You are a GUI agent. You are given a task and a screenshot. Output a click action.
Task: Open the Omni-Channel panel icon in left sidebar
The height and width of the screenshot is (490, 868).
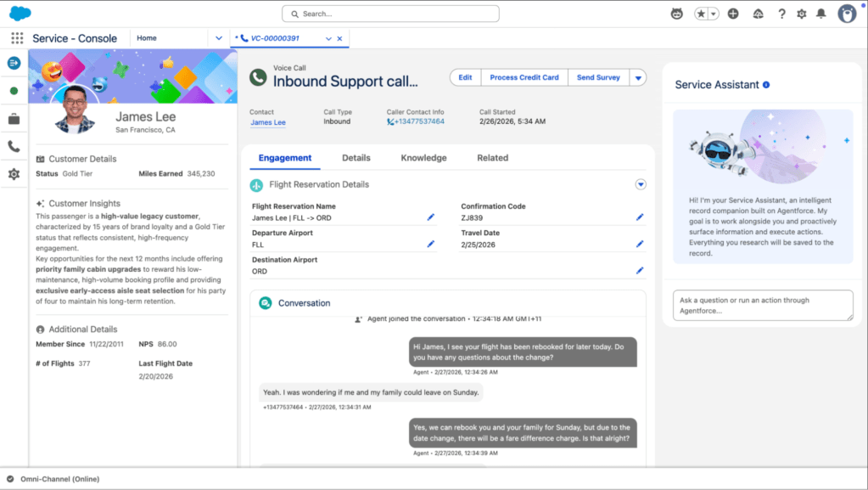14,62
